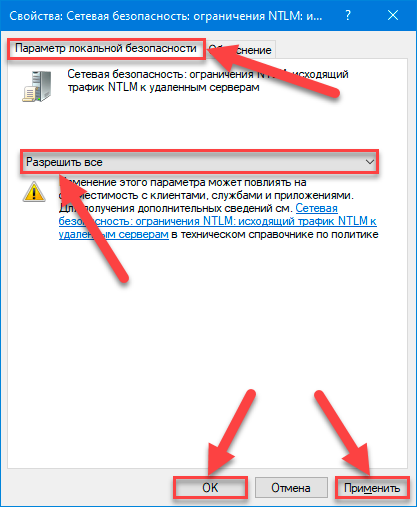The width and height of the screenshot is (417, 507).
Task: Click the text в техническом справочнике по политике
Action: click(275, 234)
